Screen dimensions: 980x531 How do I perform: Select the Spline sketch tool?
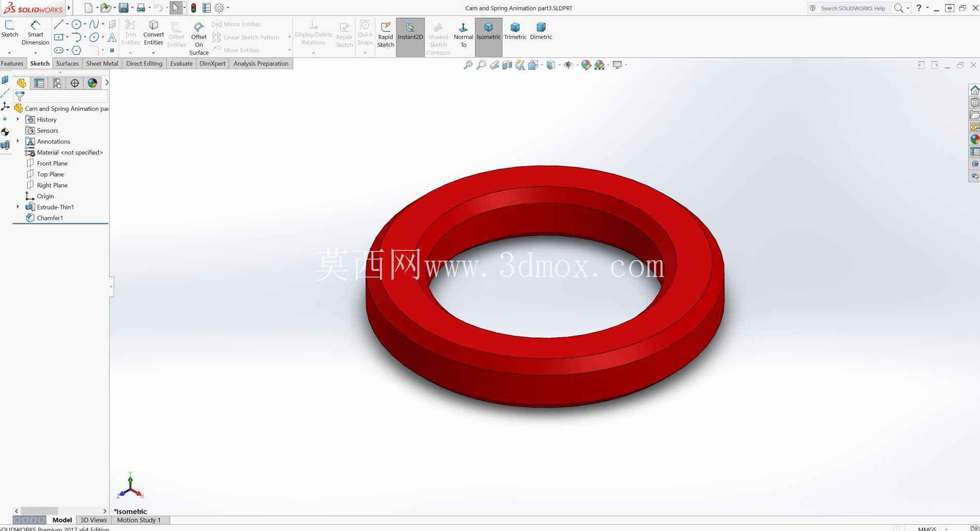coord(94,24)
